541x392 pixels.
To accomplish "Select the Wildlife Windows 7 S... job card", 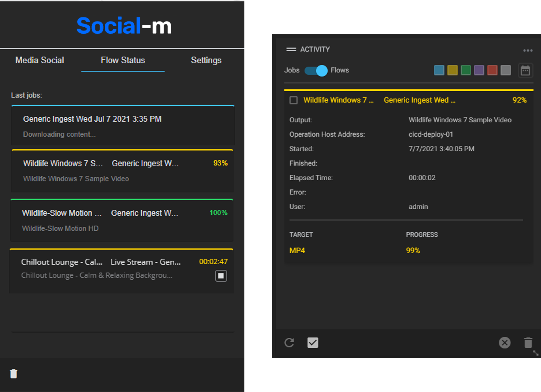I will pyautogui.click(x=122, y=171).
